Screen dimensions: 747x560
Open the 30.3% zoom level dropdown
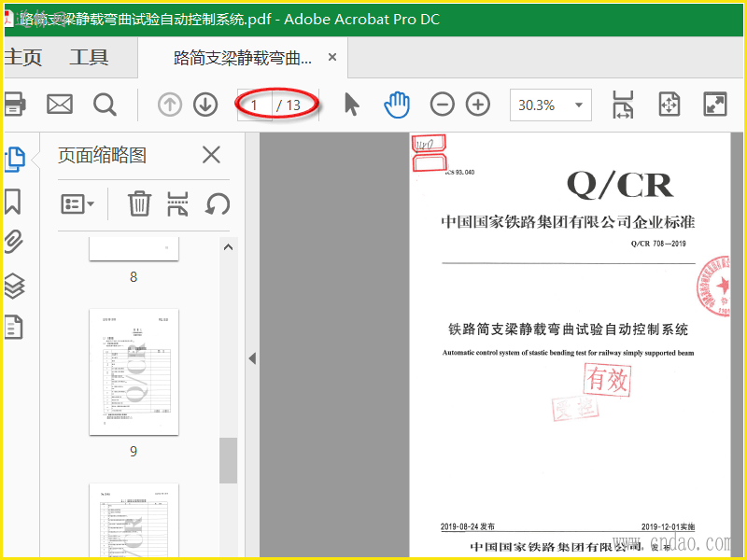point(579,105)
